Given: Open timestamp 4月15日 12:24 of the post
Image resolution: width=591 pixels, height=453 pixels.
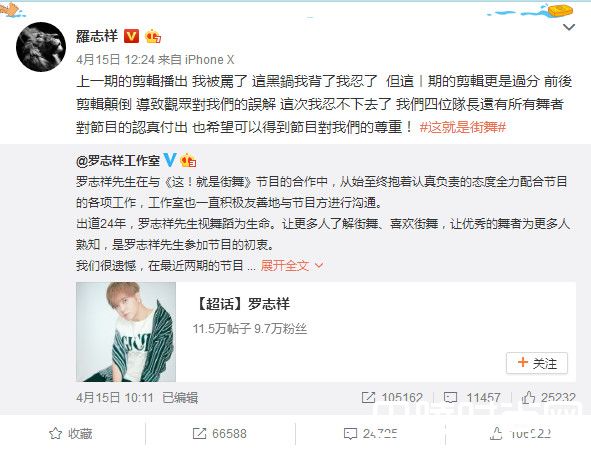Looking at the screenshot, I should [x=116, y=60].
